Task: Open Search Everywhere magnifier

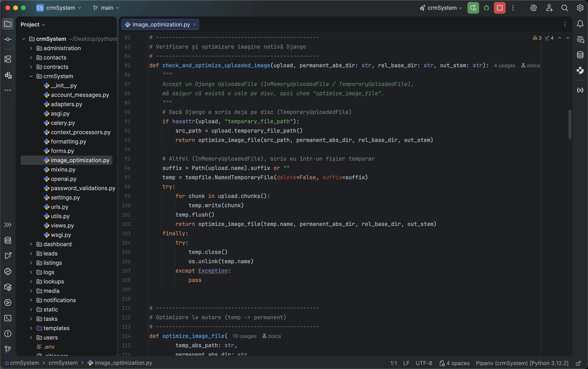Action: [x=564, y=8]
